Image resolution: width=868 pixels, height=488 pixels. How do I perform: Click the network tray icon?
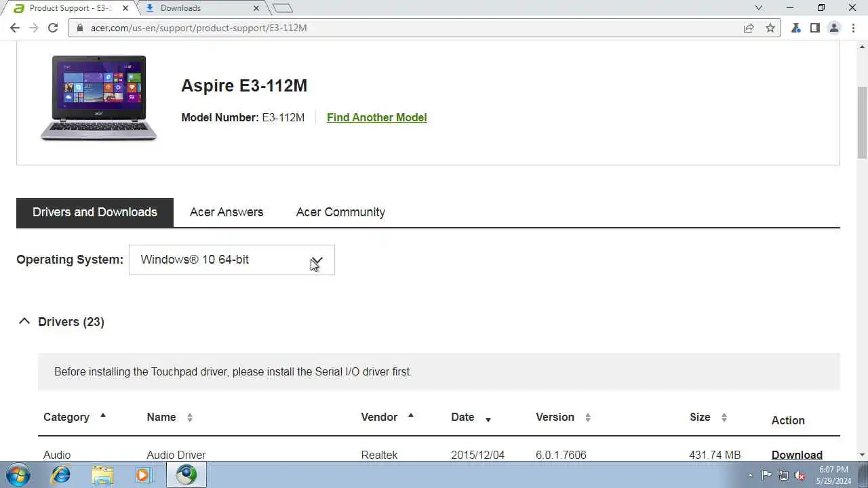[x=783, y=475]
